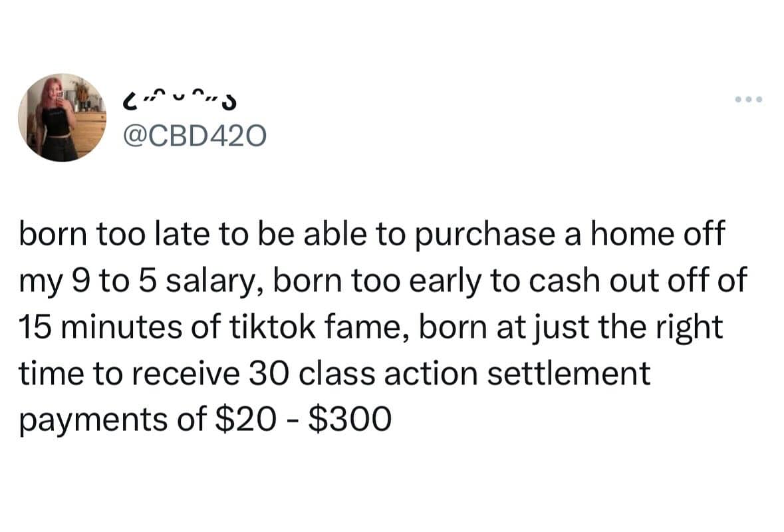Image resolution: width=784 pixels, height=532 pixels.
Task: Click the first line starting "born too late"
Action: pos(370,237)
